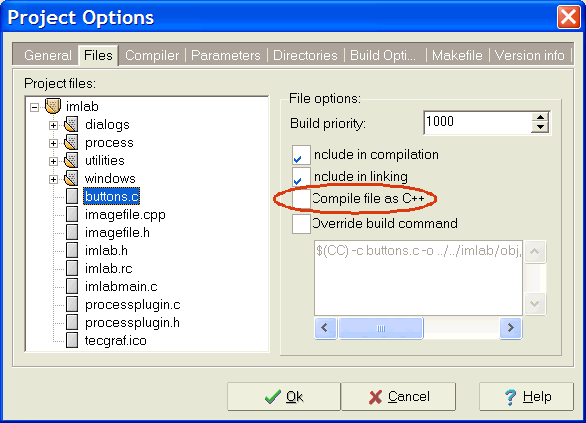
Task: Click the file icon beside tecgraf.ico
Action: point(72,340)
